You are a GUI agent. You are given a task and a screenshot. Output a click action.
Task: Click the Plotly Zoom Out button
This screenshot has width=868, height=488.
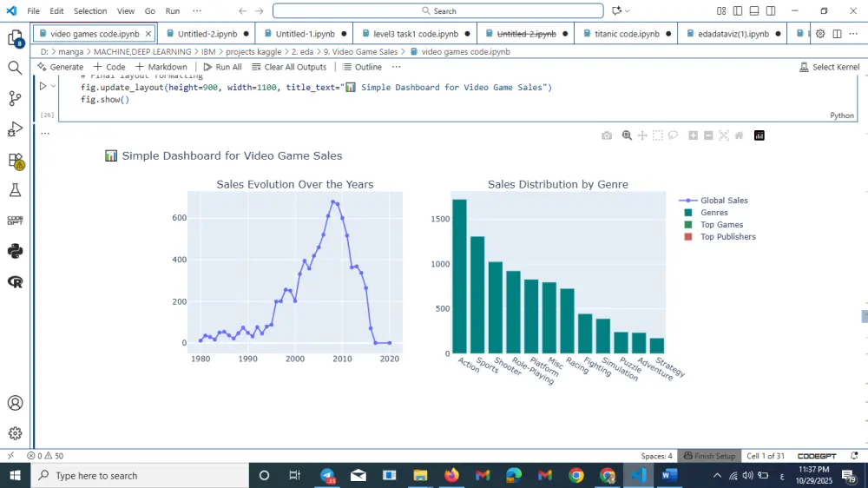click(708, 135)
